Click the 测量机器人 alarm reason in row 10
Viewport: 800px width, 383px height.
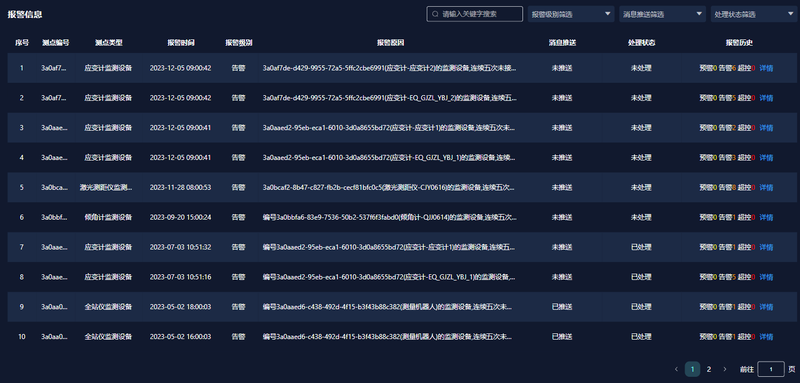(388, 337)
